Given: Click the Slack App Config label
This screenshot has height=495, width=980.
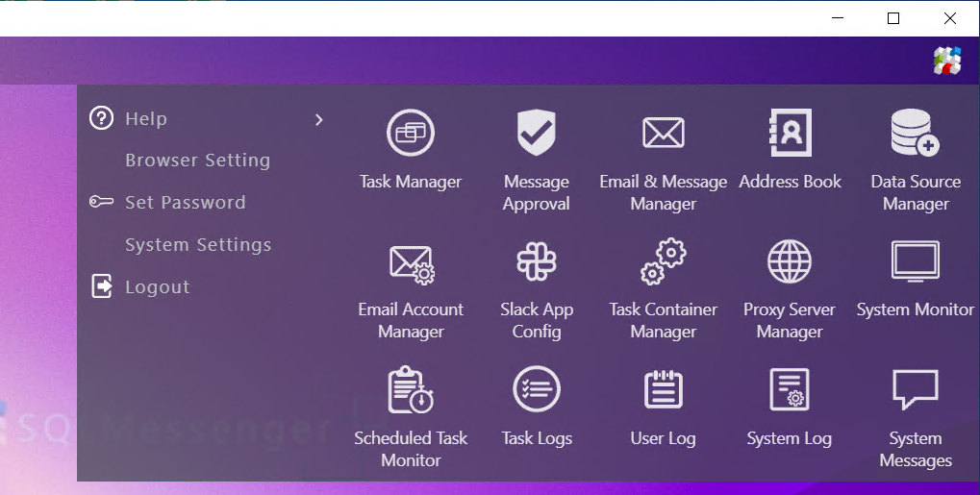Looking at the screenshot, I should [537, 321].
